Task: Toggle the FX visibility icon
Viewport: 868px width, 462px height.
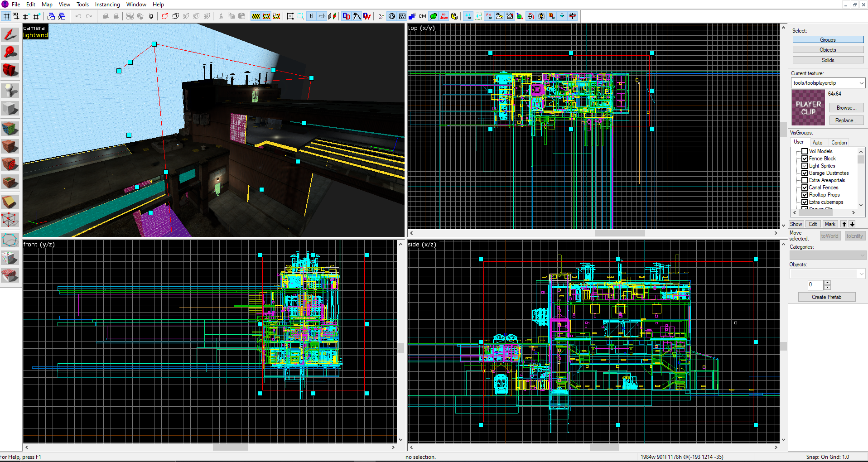Action: click(x=489, y=16)
